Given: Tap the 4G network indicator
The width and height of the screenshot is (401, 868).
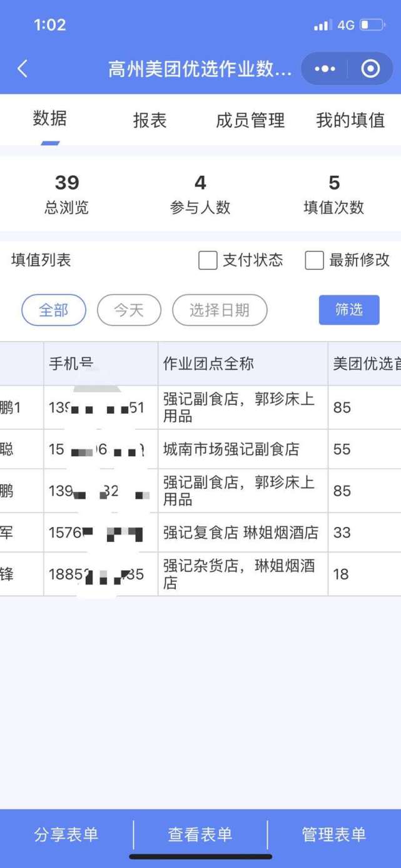Looking at the screenshot, I should pos(345,26).
